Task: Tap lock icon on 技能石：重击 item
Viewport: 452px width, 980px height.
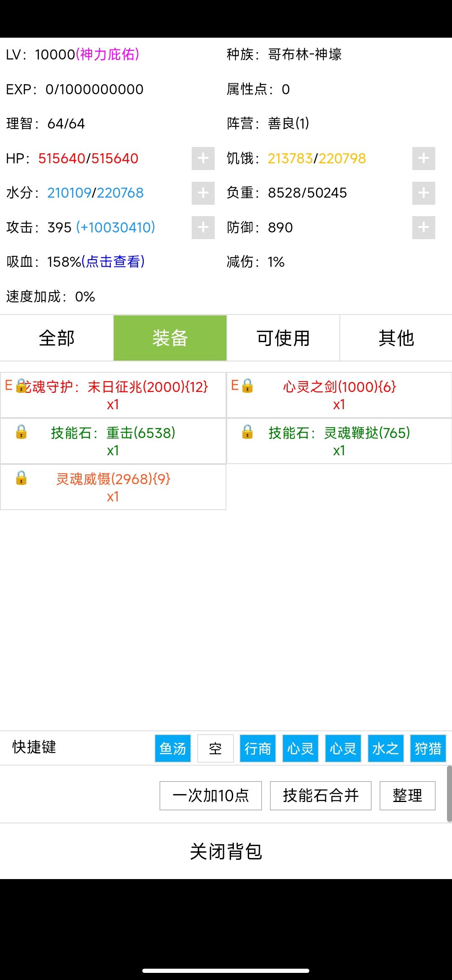Action: point(21,432)
